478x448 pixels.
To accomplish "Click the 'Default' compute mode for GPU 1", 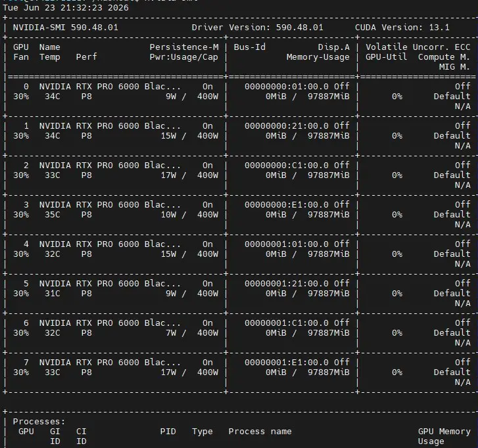I will (x=452, y=136).
